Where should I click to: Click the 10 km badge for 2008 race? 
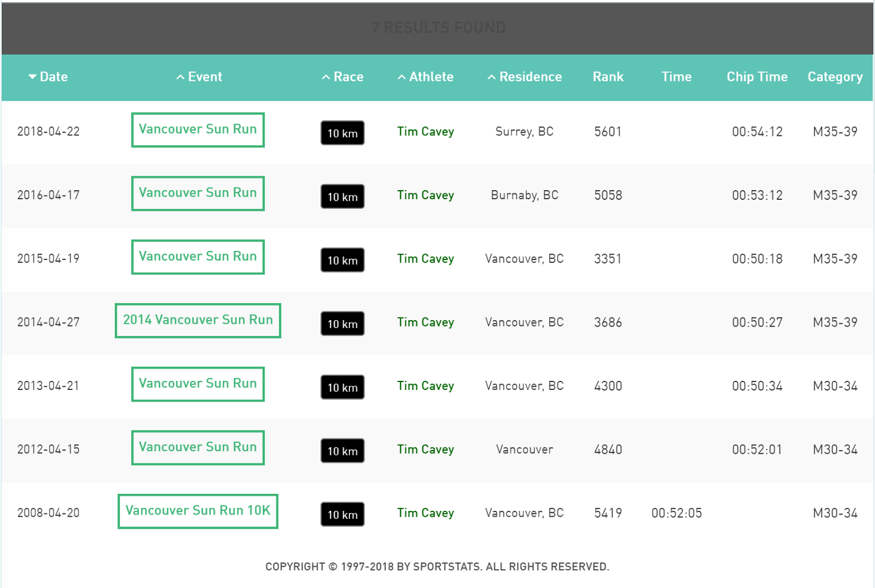click(343, 514)
